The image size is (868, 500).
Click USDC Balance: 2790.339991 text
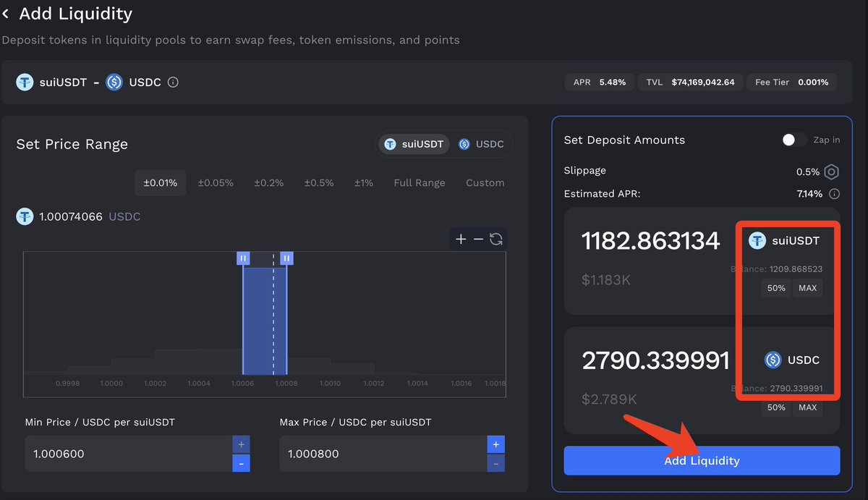(x=777, y=389)
